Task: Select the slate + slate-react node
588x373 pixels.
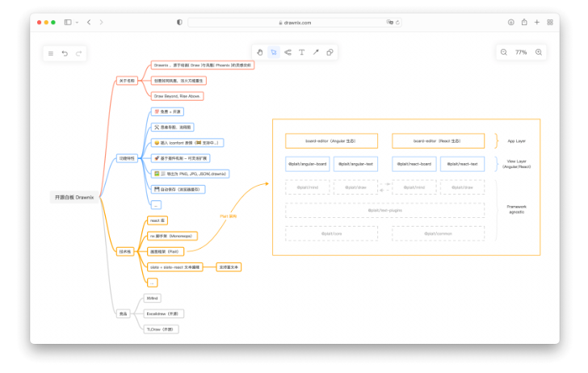Action: [174, 267]
